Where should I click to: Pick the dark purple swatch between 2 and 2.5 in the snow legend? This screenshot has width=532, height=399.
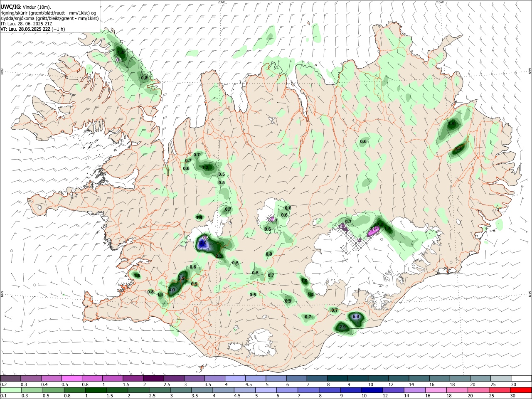click(153, 378)
